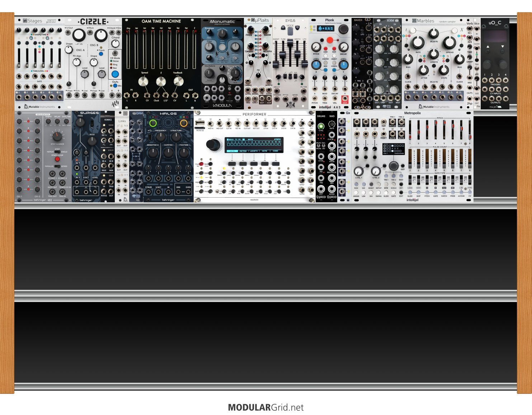Image resolution: width=532 pixels, height=415 pixels.
Task: Select the Gx module
Action: tap(344, 156)
